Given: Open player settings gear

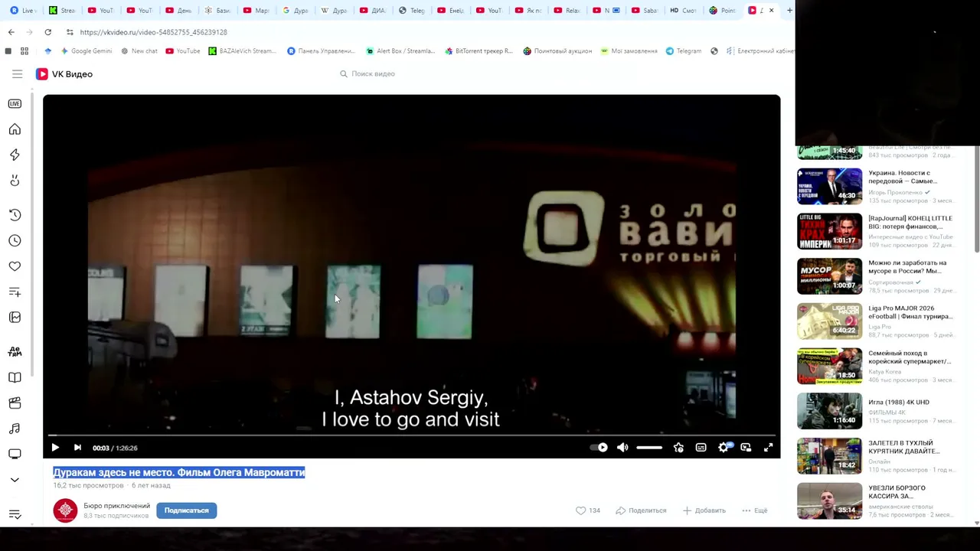Looking at the screenshot, I should (x=724, y=448).
